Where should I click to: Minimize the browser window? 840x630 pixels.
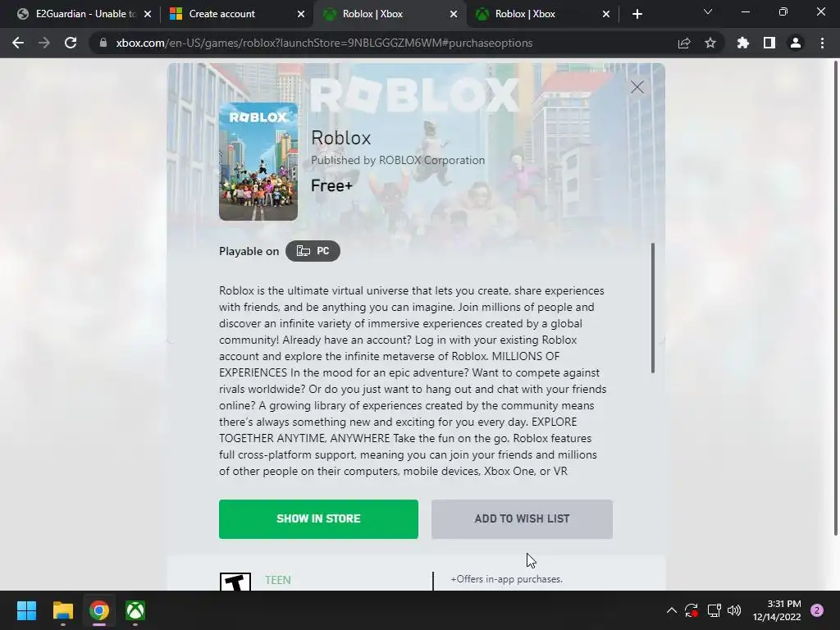pos(745,11)
